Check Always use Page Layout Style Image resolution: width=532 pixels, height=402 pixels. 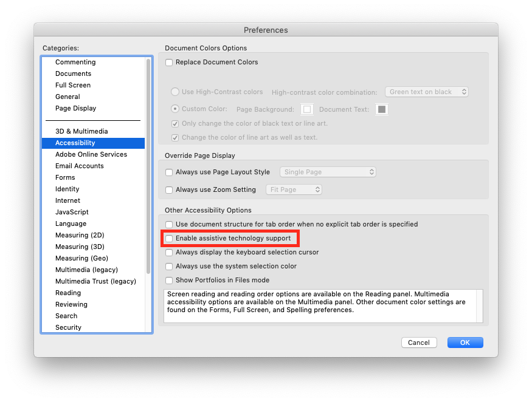pos(168,172)
